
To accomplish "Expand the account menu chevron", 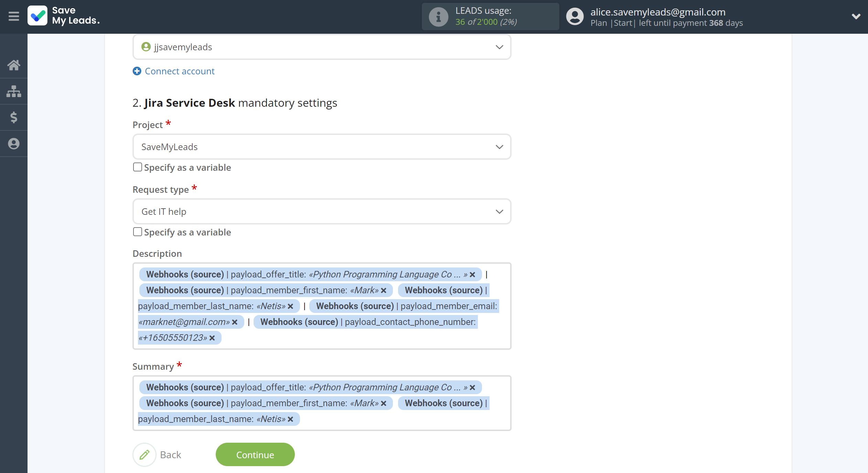I will [x=856, y=16].
